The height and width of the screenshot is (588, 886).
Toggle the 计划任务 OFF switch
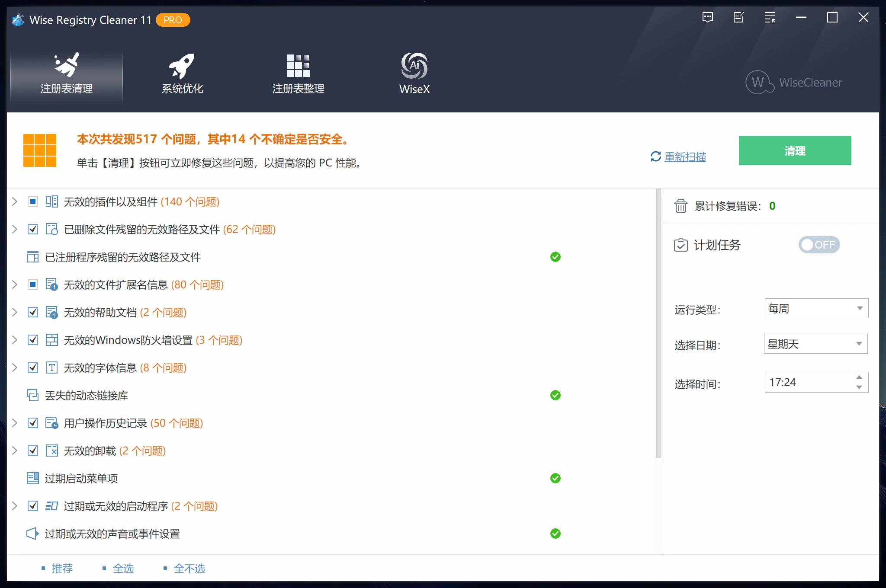point(819,245)
